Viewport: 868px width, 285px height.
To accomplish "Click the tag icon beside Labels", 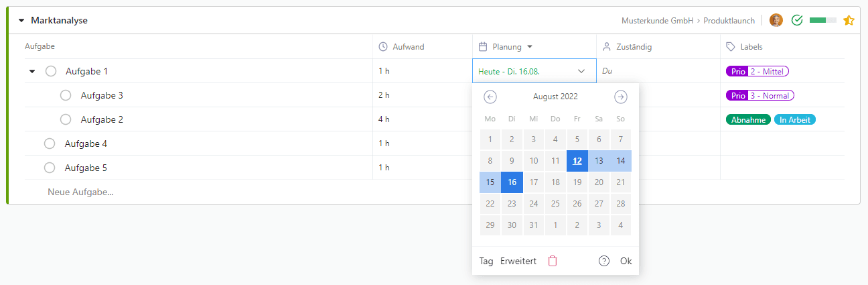I will pos(731,47).
